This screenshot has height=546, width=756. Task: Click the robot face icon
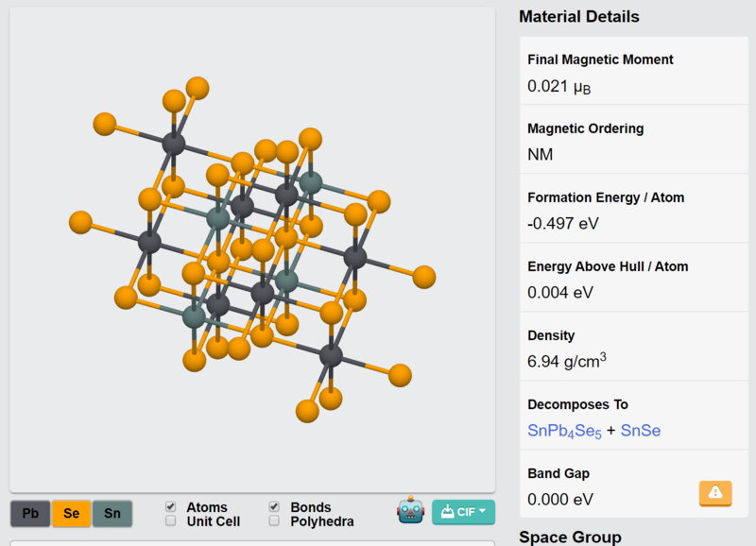click(411, 510)
